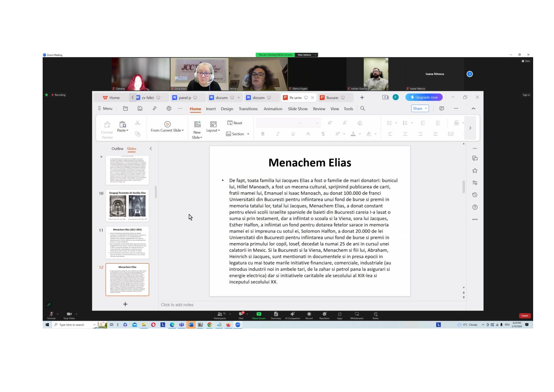Open the search magnifier icon
Screen dimensions: 554x392
[x=363, y=109]
